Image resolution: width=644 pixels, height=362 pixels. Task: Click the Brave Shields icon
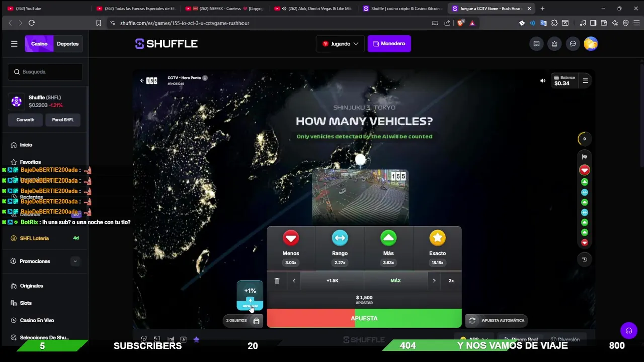click(460, 23)
